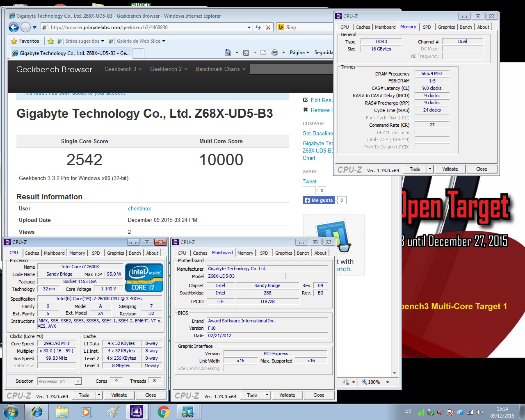This screenshot has height=420, width=525.
Task: Open the Página dropdown menu
Action: coord(299,52)
